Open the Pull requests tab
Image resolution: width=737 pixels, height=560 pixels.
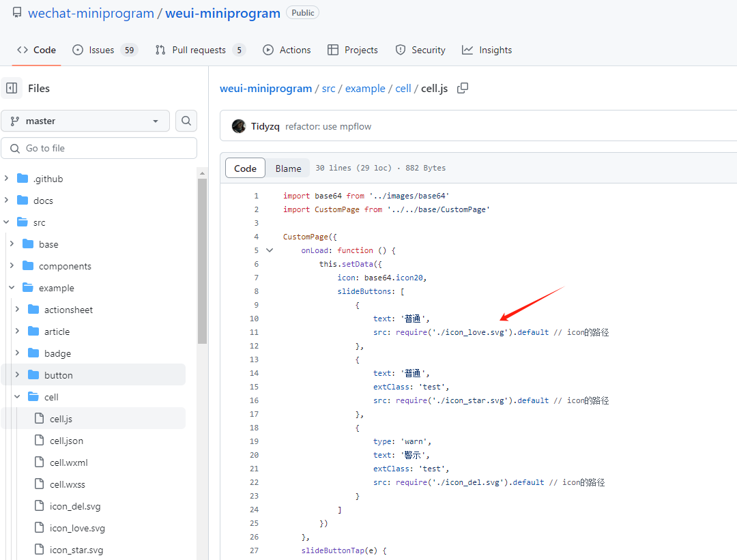(x=201, y=50)
